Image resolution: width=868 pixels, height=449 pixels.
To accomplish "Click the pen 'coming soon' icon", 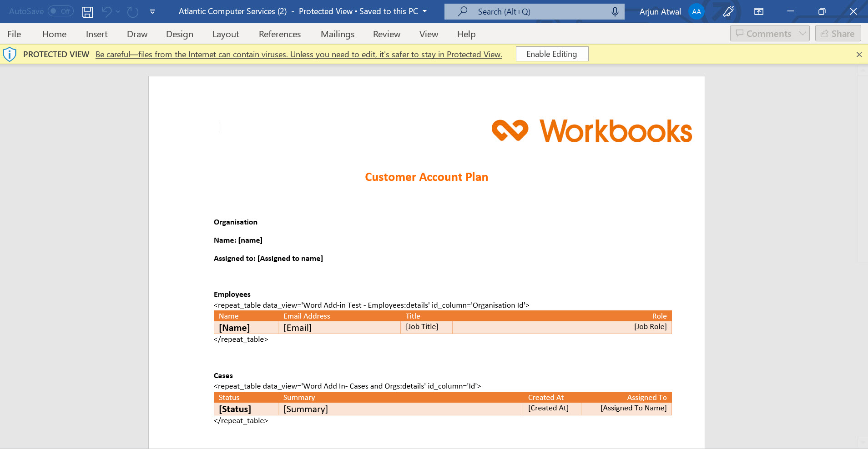I will [729, 11].
